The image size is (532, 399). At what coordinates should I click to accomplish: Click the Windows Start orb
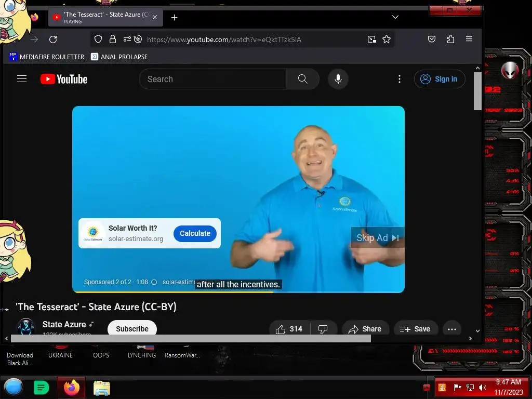pyautogui.click(x=14, y=387)
